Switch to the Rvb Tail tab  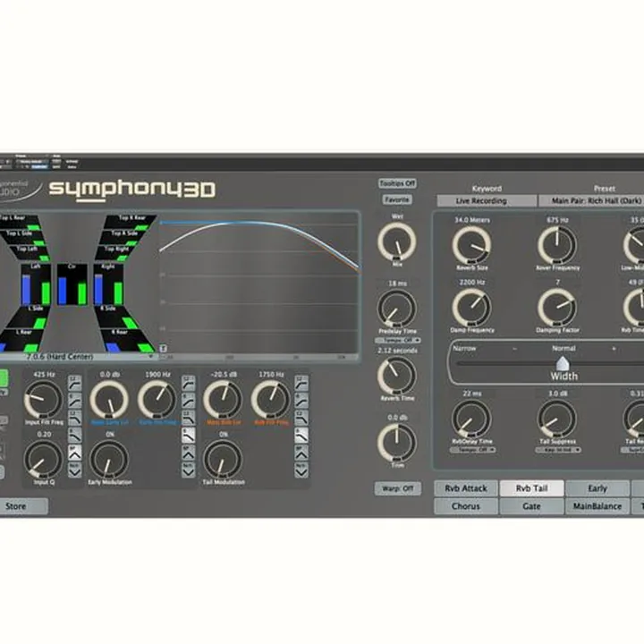pos(531,488)
